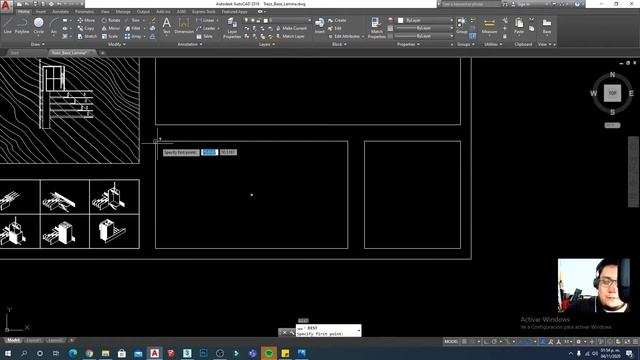Screen dimensions: 640x360
Task: Activate the Mirror command
Action: pyautogui.click(x=111, y=28)
